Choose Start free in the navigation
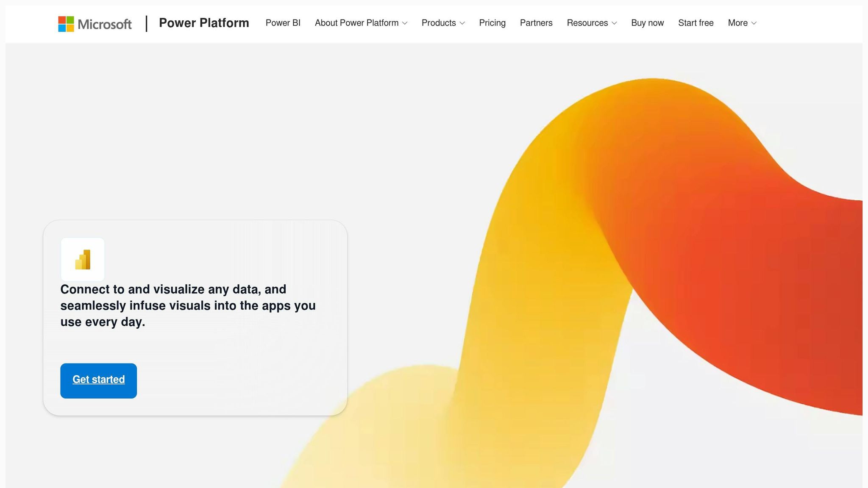Image resolution: width=868 pixels, height=488 pixels. [696, 23]
